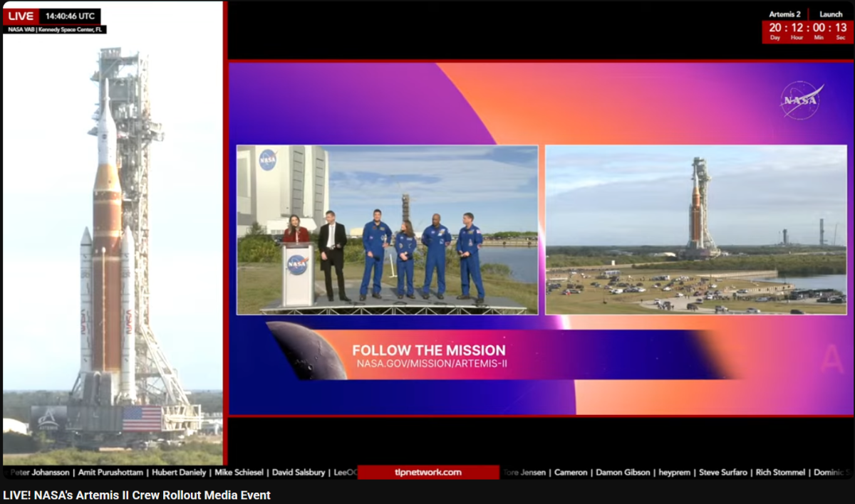Click the tlpnetwork.com red banner
855x504 pixels.
click(x=428, y=472)
